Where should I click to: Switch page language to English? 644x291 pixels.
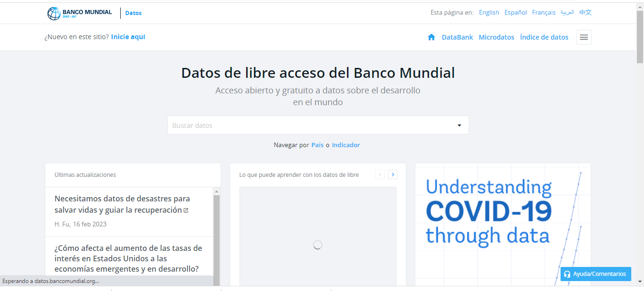coord(489,13)
